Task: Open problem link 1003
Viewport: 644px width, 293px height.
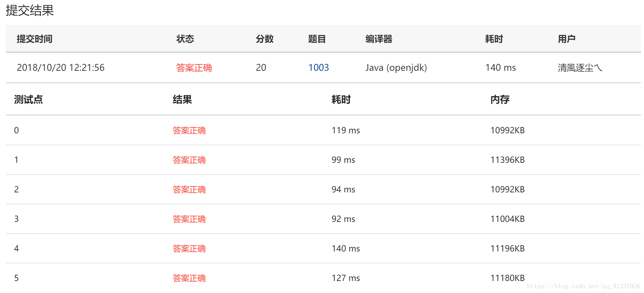Action: (x=319, y=68)
